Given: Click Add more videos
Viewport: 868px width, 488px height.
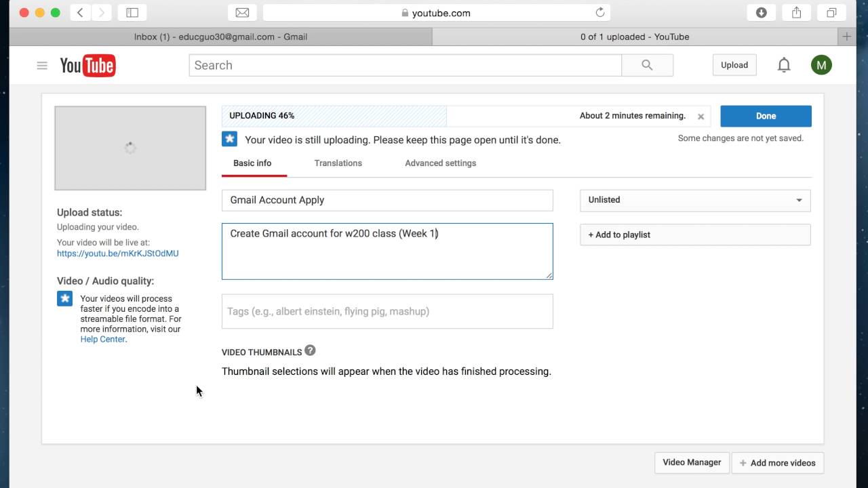Looking at the screenshot, I should 778,463.
